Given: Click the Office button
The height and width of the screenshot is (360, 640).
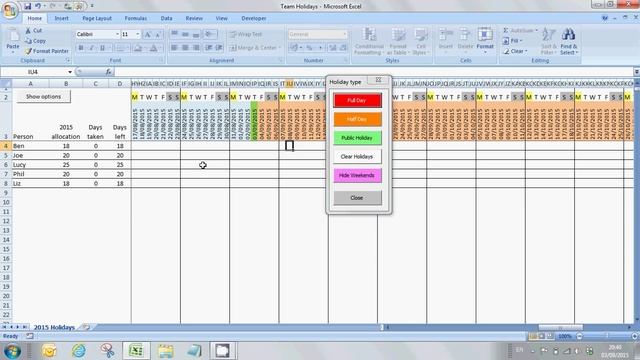Looking at the screenshot, I should (10, 9).
